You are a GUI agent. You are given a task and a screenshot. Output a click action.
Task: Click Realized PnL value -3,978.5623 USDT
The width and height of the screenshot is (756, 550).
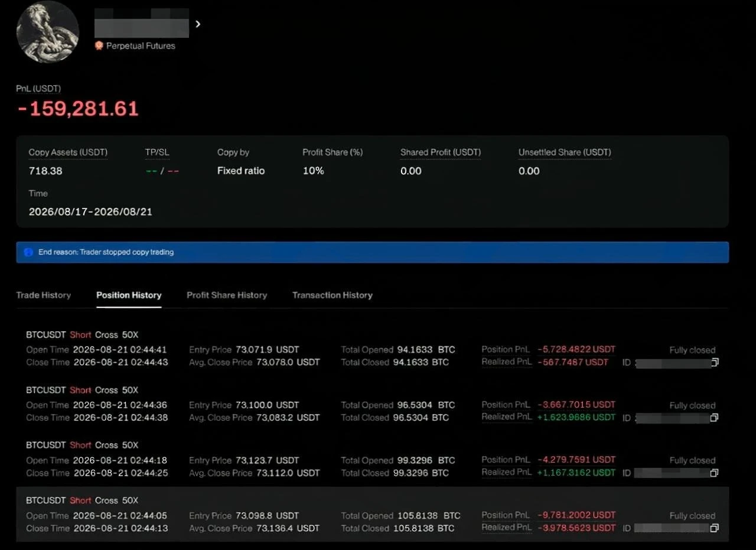(x=576, y=528)
